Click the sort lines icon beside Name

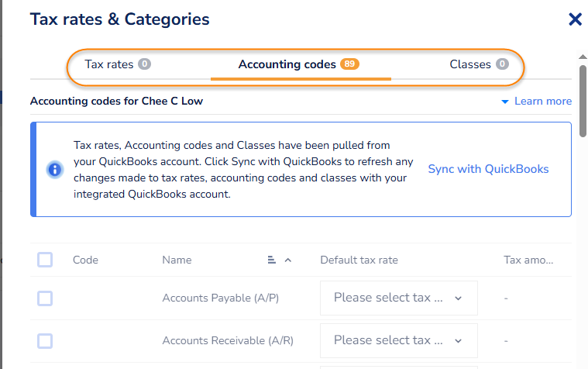point(272,260)
